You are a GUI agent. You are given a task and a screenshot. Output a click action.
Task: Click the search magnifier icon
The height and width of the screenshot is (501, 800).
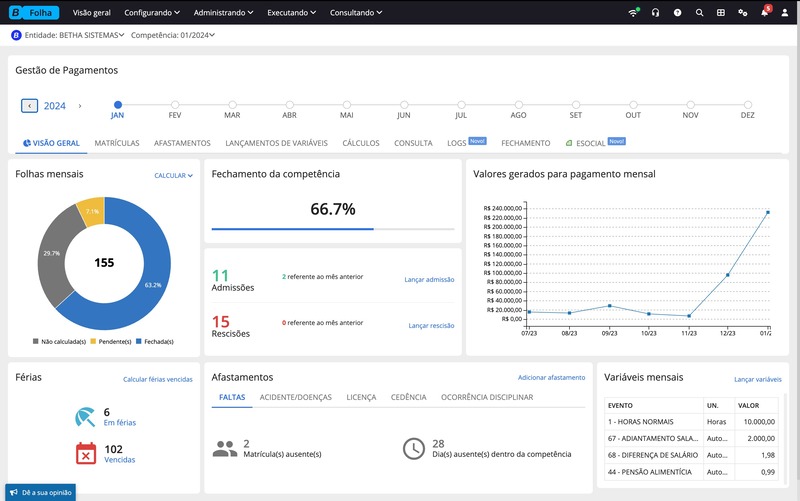pos(699,13)
